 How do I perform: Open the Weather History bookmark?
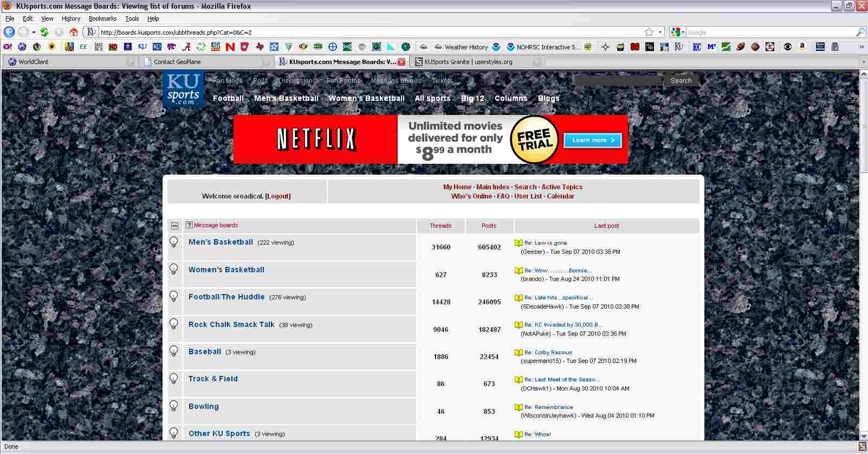coord(461,47)
